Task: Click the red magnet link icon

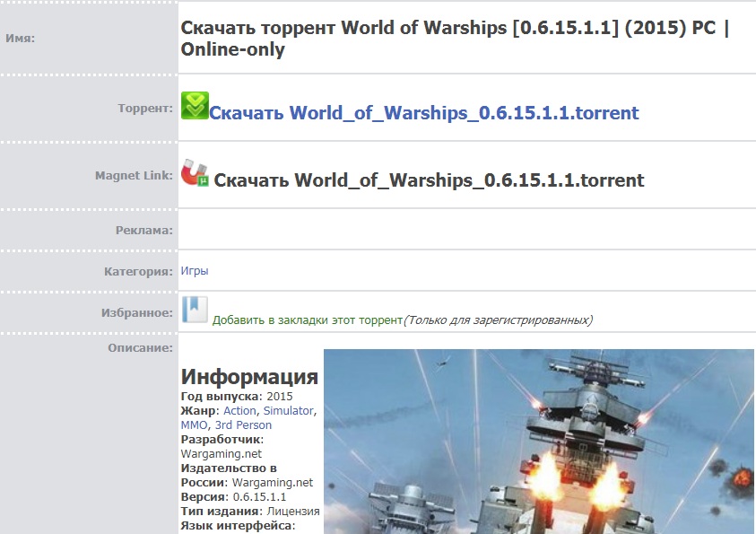Action: 195,172
